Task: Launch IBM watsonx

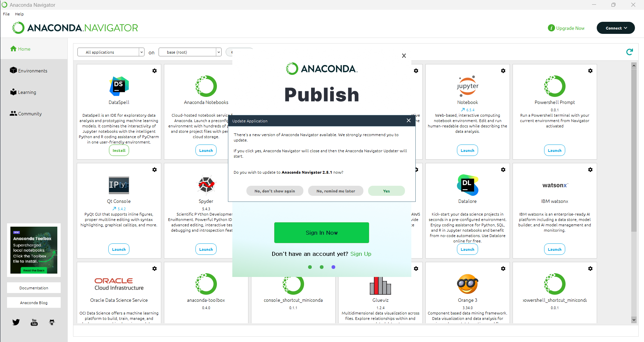Action: pyautogui.click(x=555, y=249)
